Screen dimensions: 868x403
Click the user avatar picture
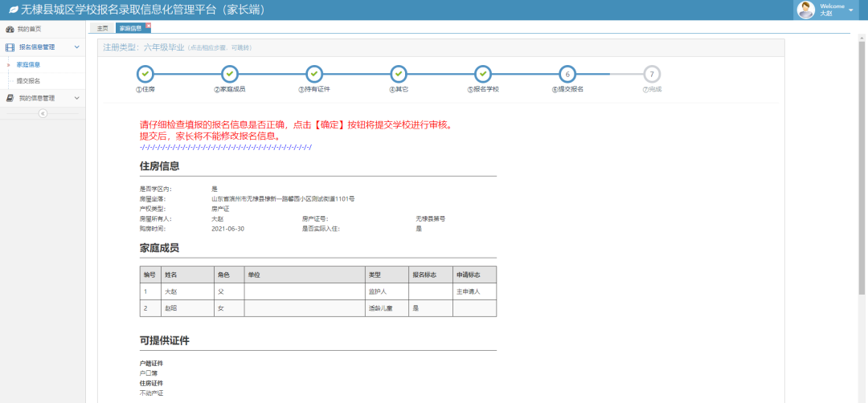[805, 10]
